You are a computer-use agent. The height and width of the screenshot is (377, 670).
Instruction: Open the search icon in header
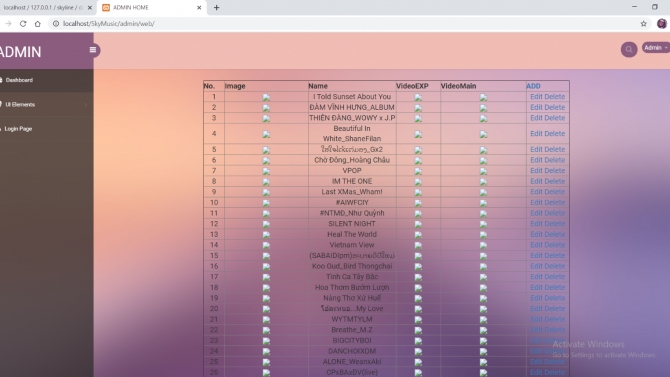(629, 49)
